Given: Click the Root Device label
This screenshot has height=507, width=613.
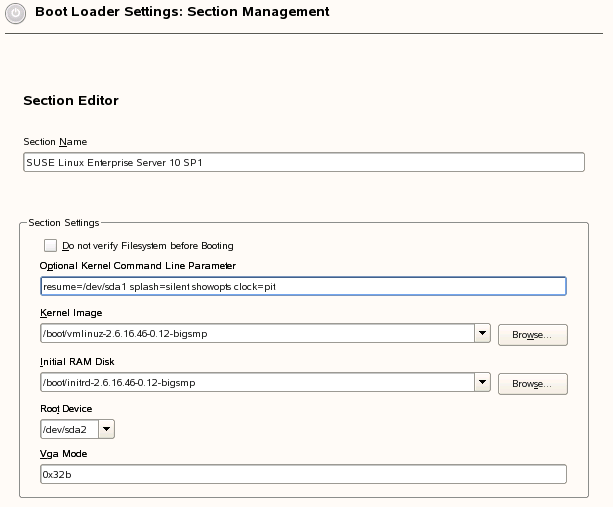Looking at the screenshot, I should (66, 408).
